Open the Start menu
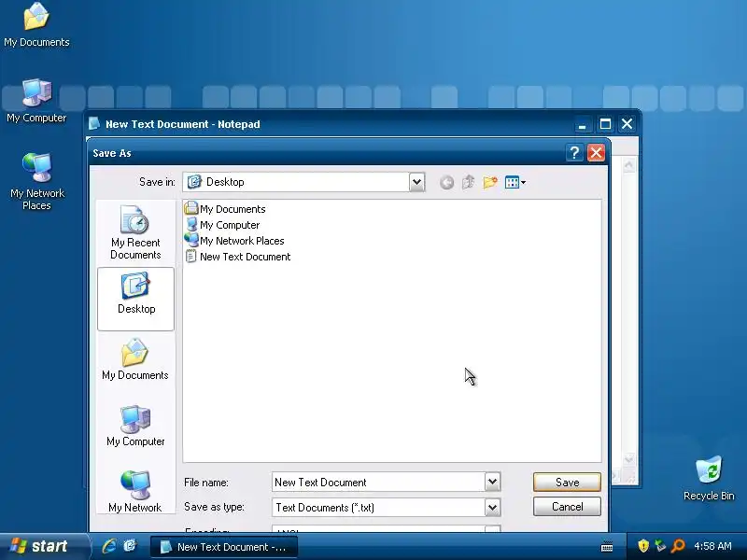747x560 pixels. coord(43,546)
